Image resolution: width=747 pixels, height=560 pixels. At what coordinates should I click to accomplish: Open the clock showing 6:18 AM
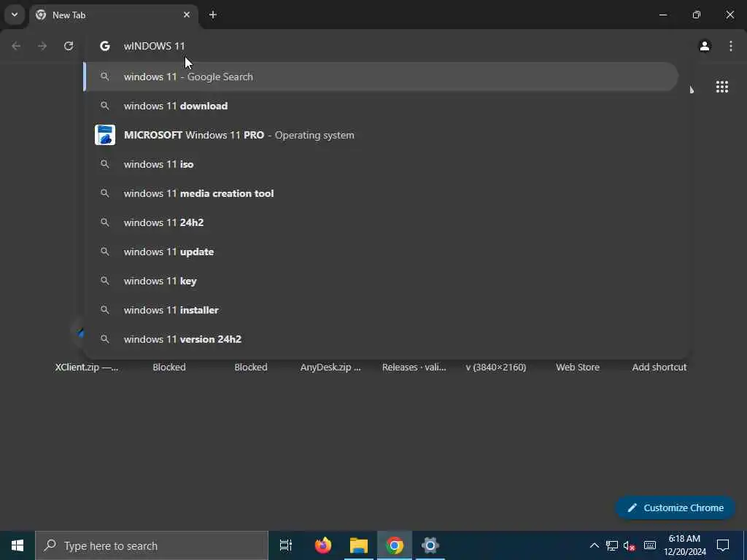click(x=684, y=545)
